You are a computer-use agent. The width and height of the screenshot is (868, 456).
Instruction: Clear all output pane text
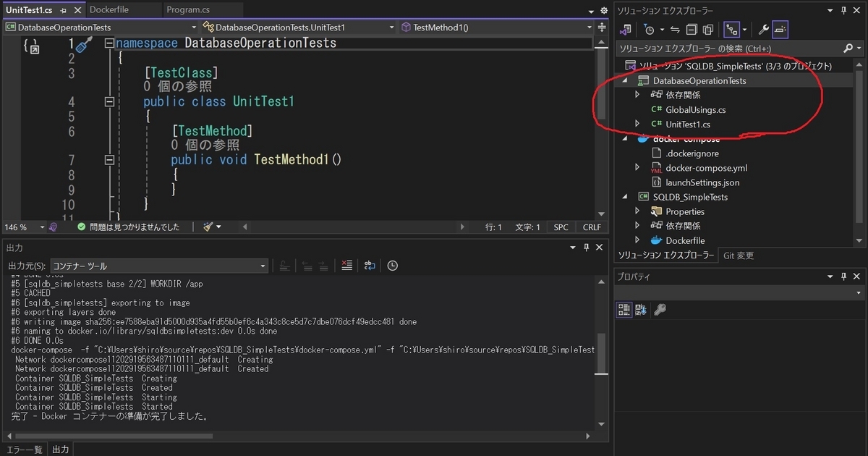347,266
